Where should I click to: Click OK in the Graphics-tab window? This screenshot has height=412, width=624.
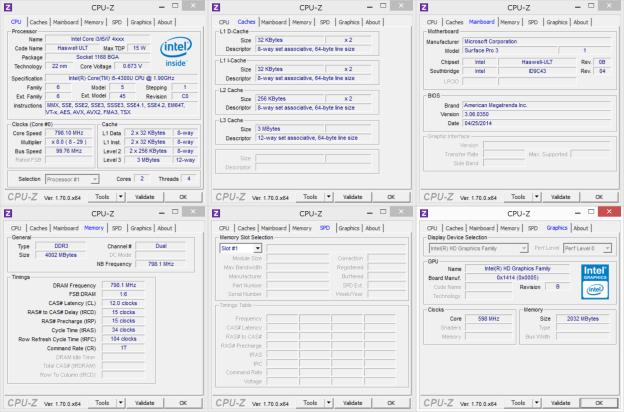click(x=599, y=403)
